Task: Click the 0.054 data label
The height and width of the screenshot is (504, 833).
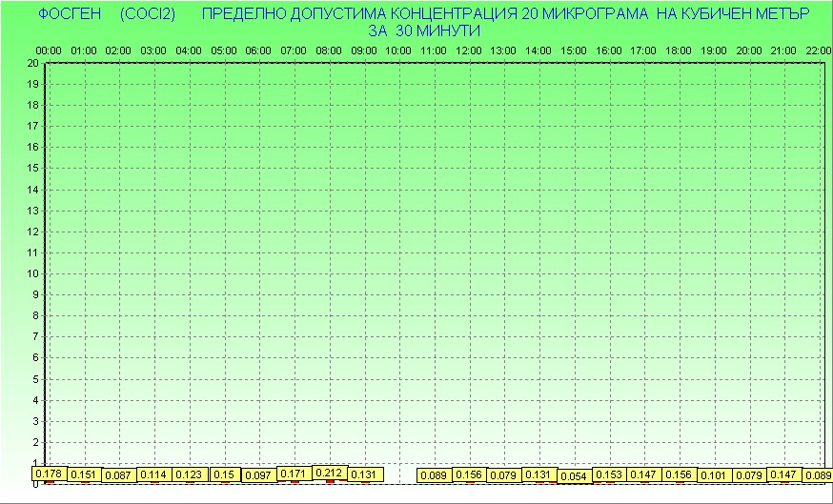Action: point(574,476)
